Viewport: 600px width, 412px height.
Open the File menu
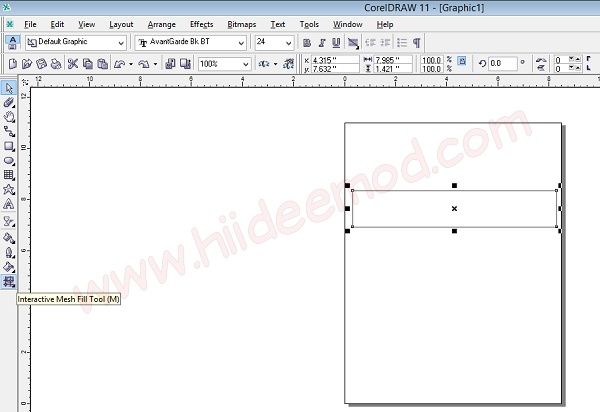click(30, 24)
